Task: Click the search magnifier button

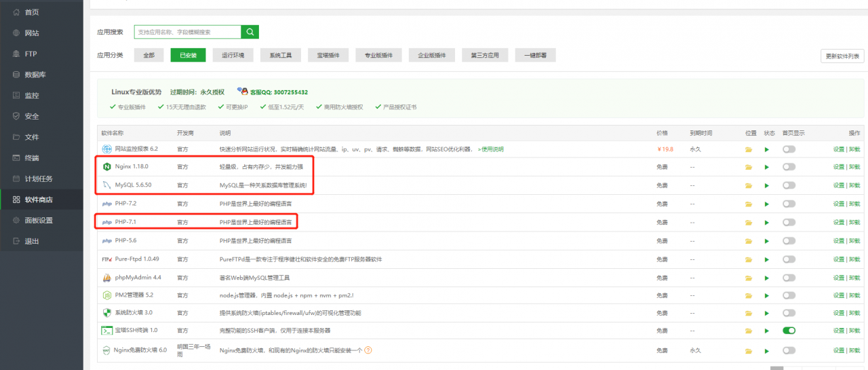Action: click(x=250, y=32)
